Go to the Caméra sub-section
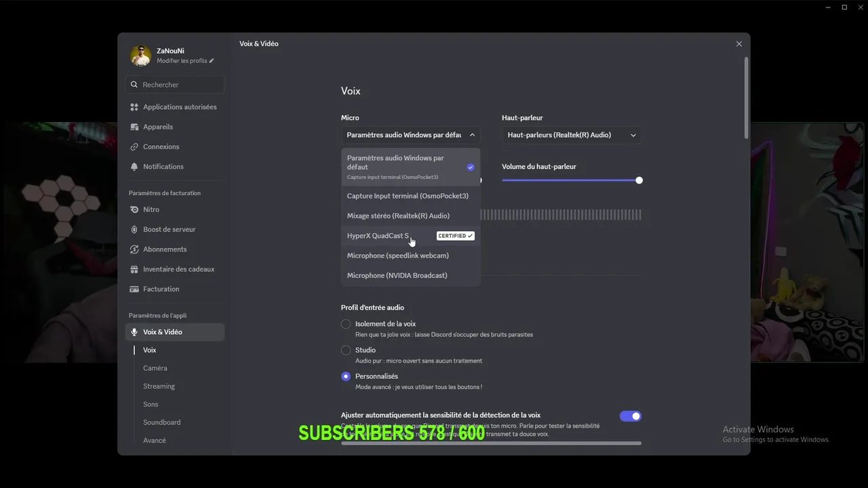The height and width of the screenshot is (488, 868). click(x=155, y=368)
